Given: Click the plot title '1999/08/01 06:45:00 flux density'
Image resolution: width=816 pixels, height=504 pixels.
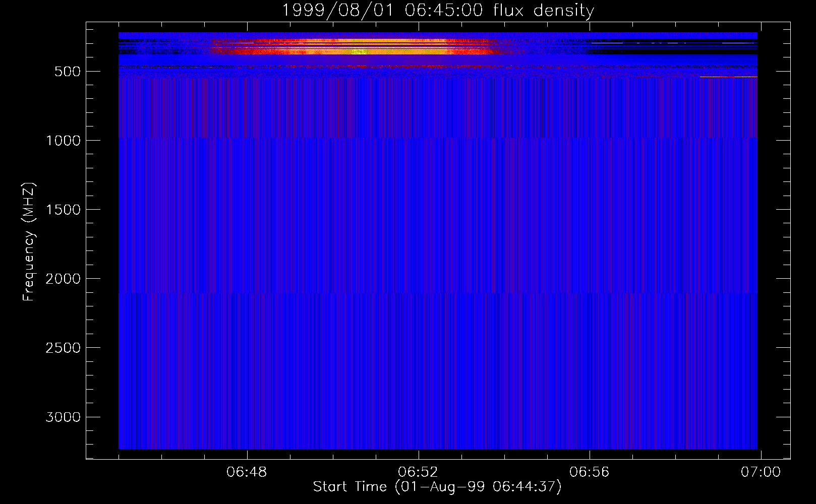Looking at the screenshot, I should pos(437,10).
